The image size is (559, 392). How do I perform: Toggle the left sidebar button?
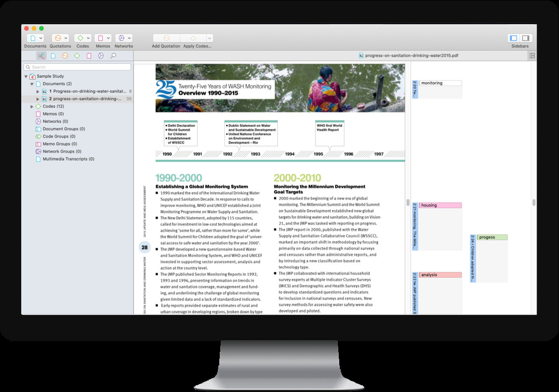tap(514, 38)
